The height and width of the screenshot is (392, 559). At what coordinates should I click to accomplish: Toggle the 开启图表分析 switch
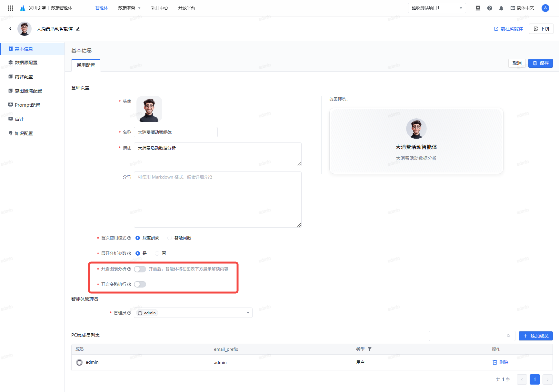coord(140,269)
